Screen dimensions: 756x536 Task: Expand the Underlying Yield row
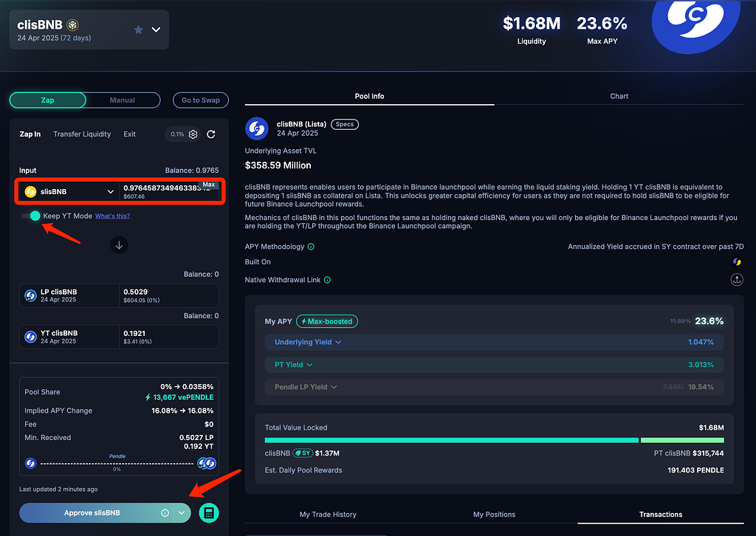pos(494,343)
